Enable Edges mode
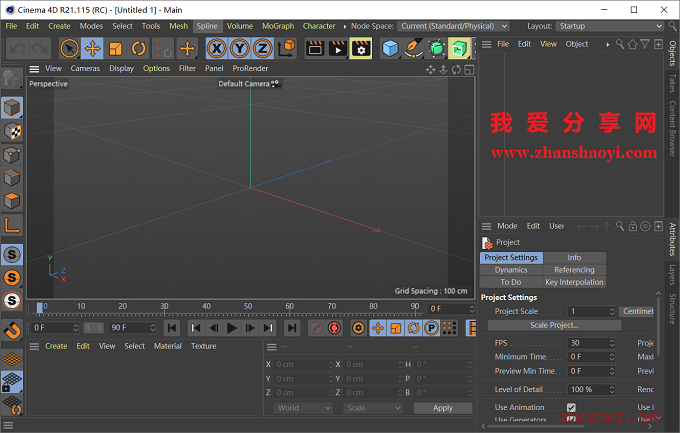The image size is (680, 433). tap(12, 177)
